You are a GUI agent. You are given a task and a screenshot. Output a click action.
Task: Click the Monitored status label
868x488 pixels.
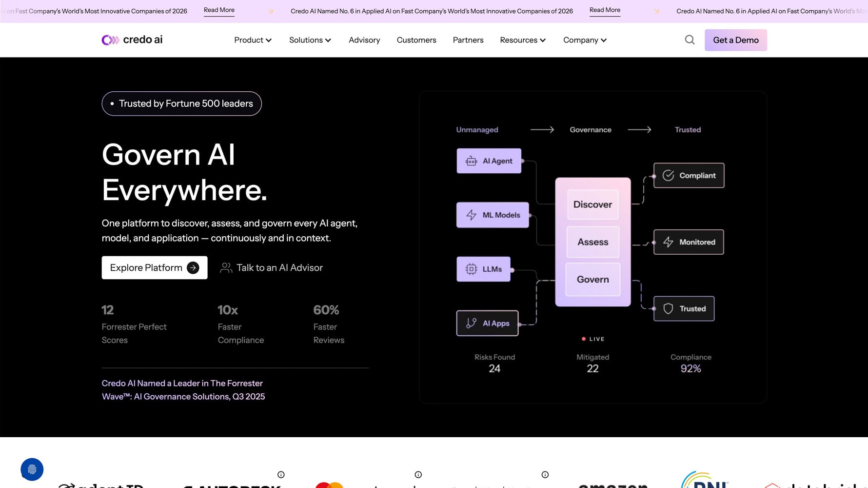pyautogui.click(x=697, y=242)
